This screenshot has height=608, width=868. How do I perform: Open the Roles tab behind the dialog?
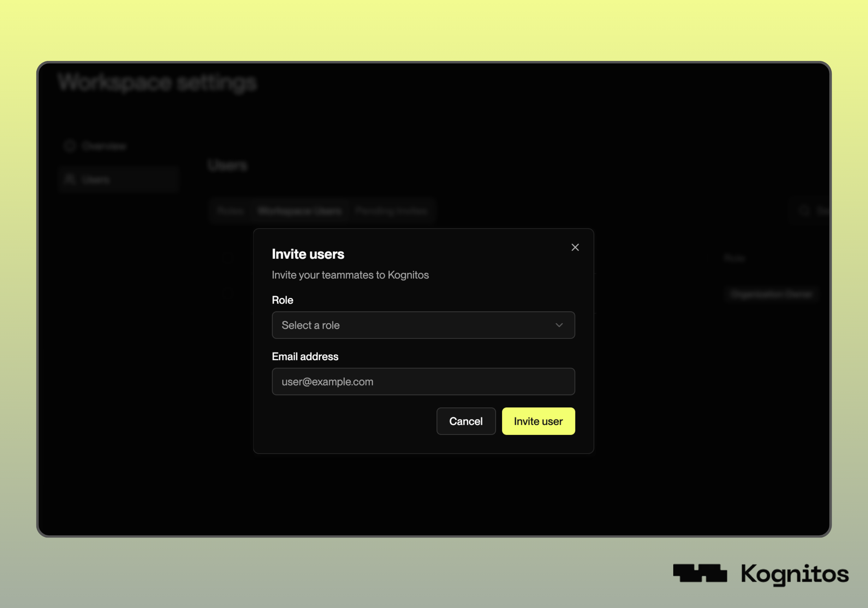230,211
